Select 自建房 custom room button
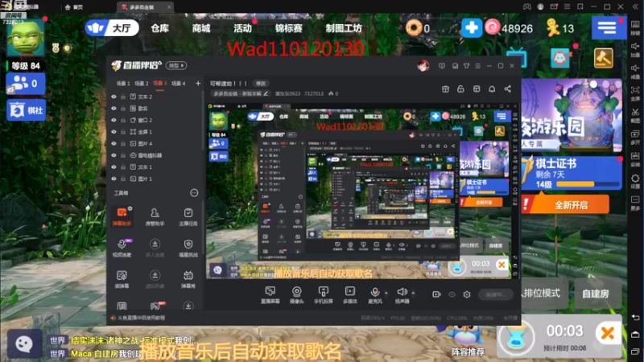This screenshot has height=362, width=644. pyautogui.click(x=596, y=293)
